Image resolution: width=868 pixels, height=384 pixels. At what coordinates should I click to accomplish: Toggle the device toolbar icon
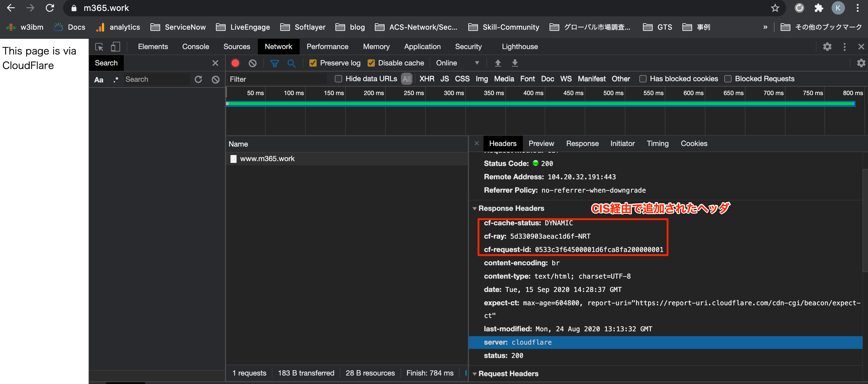point(115,47)
